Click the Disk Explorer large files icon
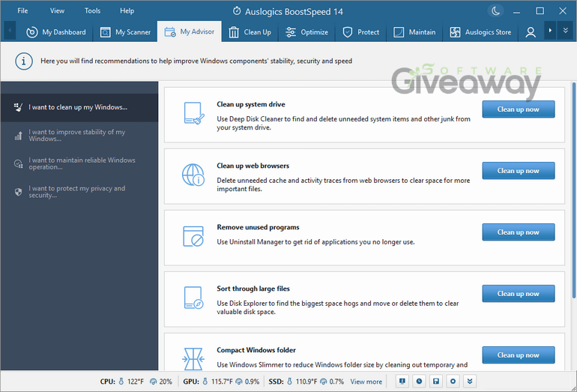 pos(193,298)
